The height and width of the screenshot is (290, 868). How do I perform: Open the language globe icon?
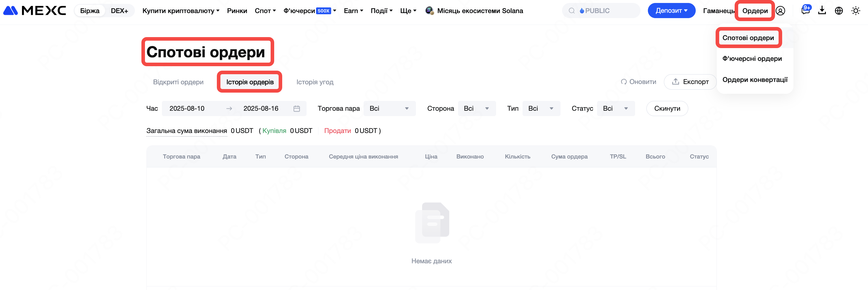[839, 11]
